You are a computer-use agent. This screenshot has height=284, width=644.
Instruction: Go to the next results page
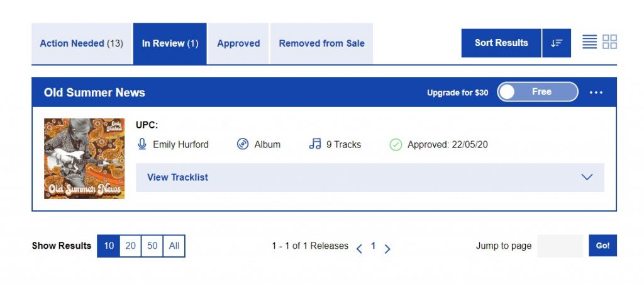(387, 248)
